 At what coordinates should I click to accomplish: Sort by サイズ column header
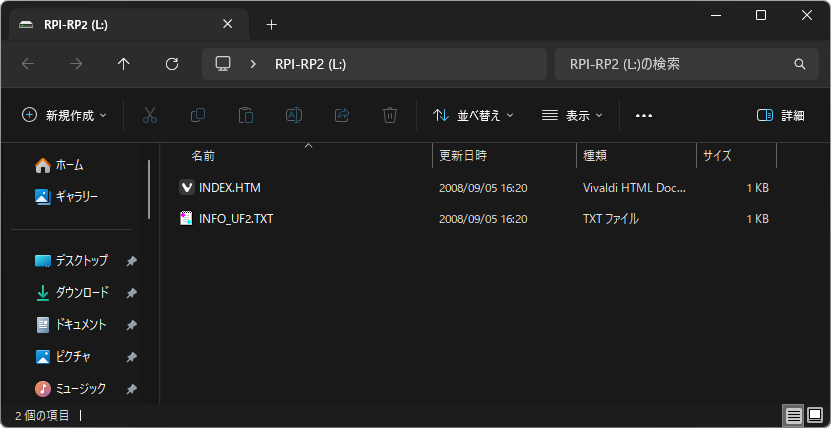pos(717,156)
